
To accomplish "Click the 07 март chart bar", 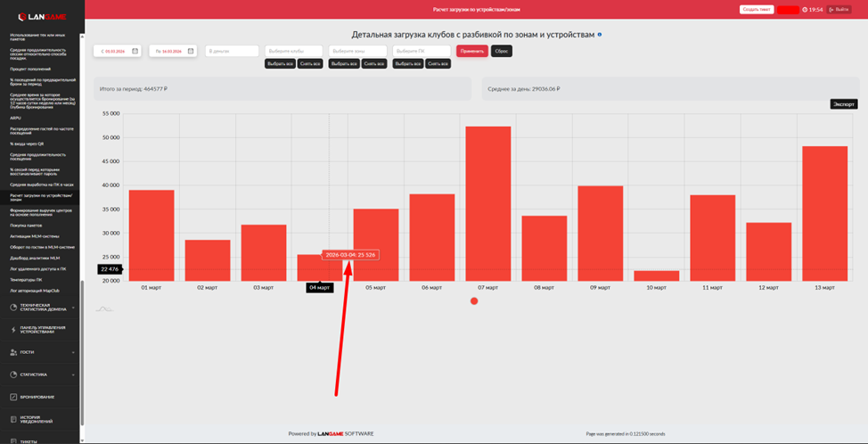I will coord(488,203).
